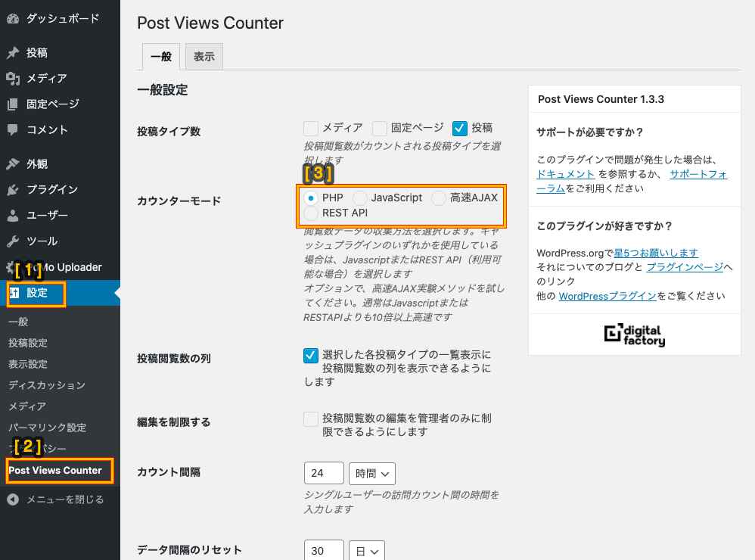Open the ドキュメント link

[566, 174]
